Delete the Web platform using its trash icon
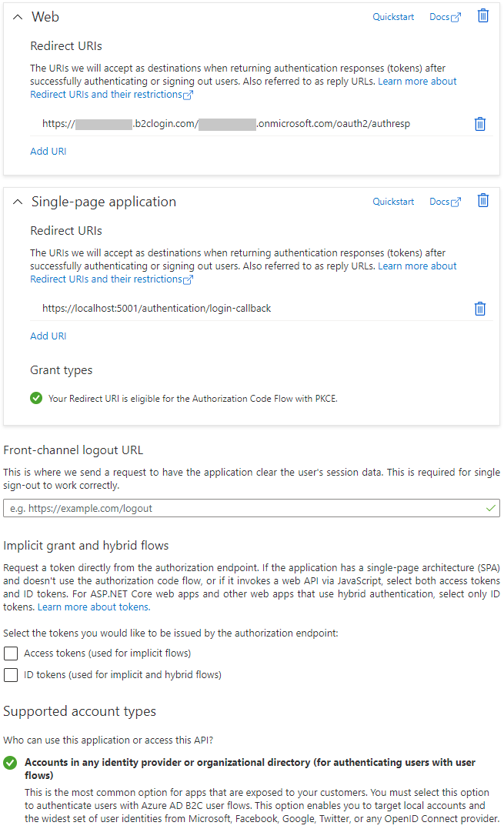The height and width of the screenshot is (829, 504). 483,15
